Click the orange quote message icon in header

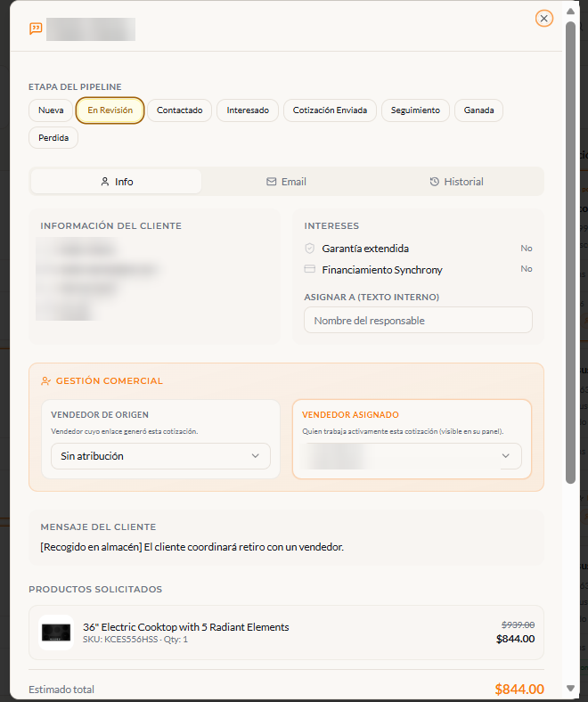pyautogui.click(x=36, y=29)
